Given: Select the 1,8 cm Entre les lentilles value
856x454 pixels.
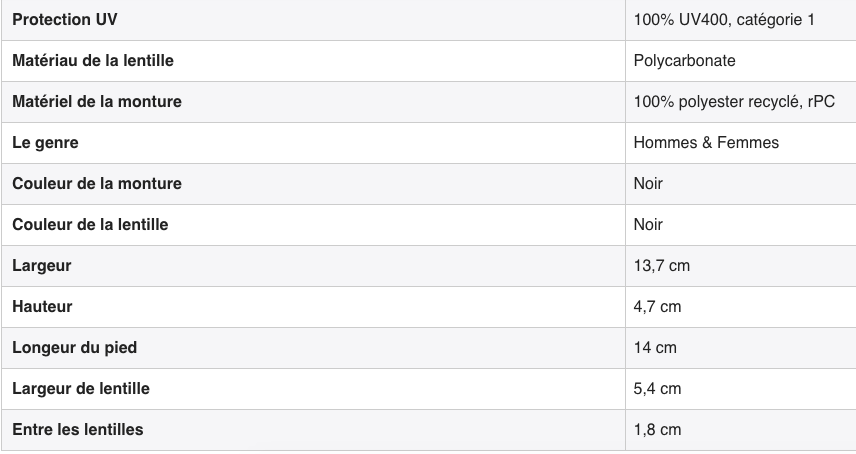Looking at the screenshot, I should [x=657, y=429].
